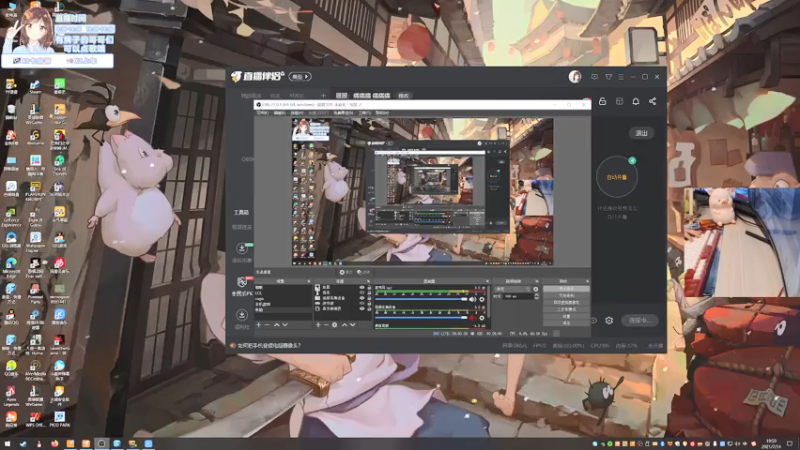The height and width of the screenshot is (450, 800).
Task: Click the layout box icon beside the padlock
Action: [619, 101]
